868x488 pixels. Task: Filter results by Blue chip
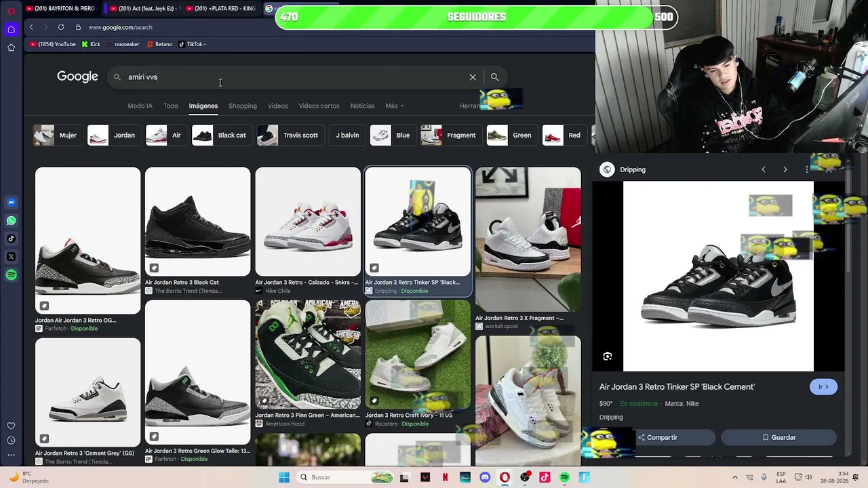pos(393,135)
